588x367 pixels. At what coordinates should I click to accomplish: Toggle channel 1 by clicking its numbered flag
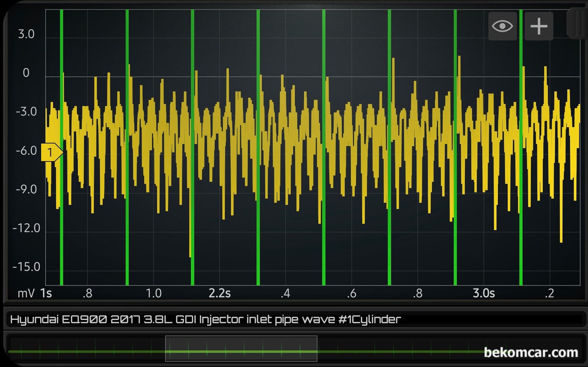pyautogui.click(x=50, y=151)
